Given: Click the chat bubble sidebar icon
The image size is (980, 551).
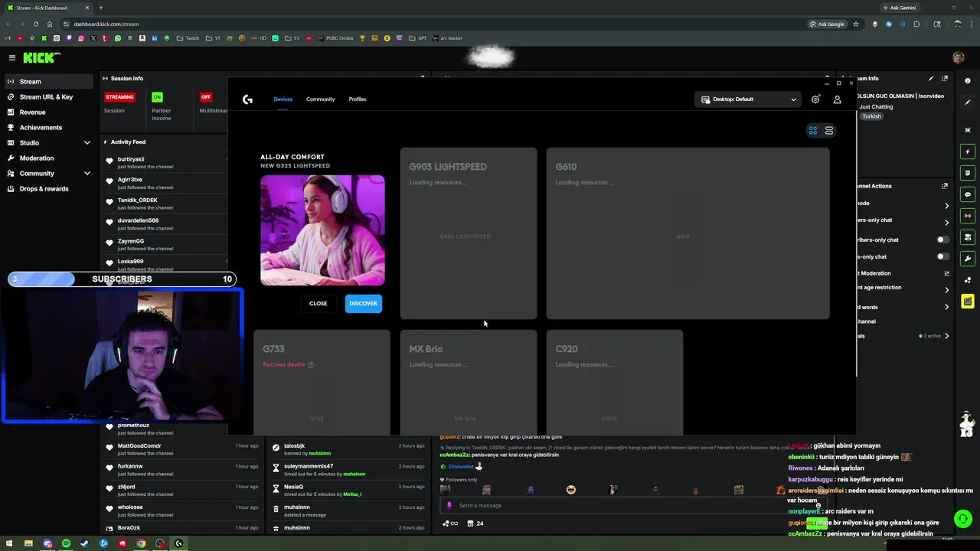Looking at the screenshot, I should pyautogui.click(x=968, y=194).
